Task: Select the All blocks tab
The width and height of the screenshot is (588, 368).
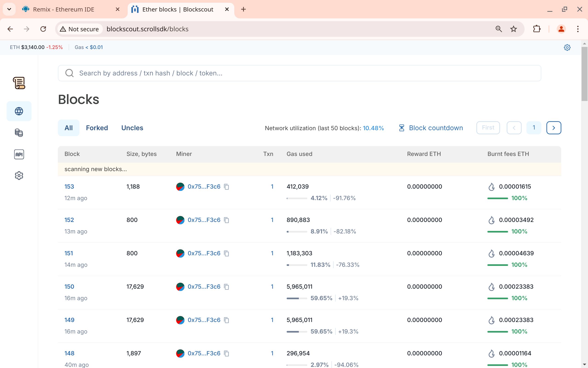Action: 68,128
